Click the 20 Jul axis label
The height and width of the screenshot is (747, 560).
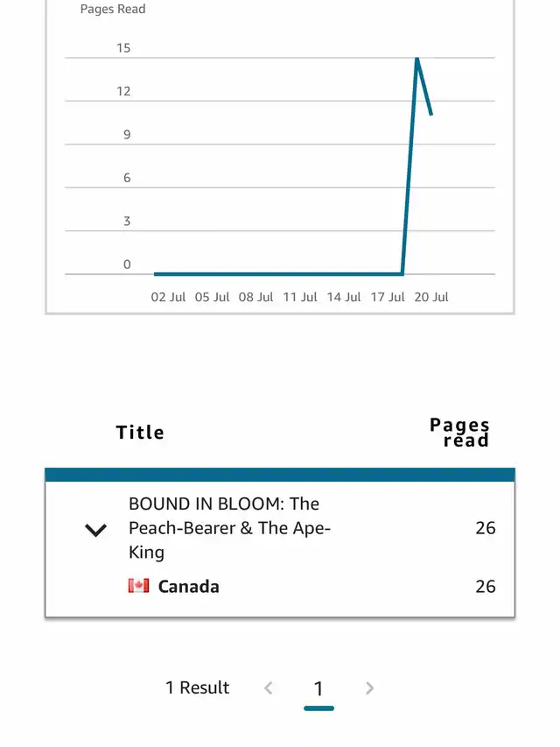tap(431, 297)
